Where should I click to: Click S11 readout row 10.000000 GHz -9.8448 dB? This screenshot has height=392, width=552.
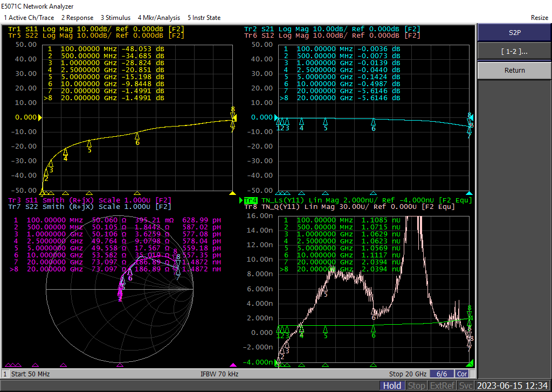click(x=106, y=84)
